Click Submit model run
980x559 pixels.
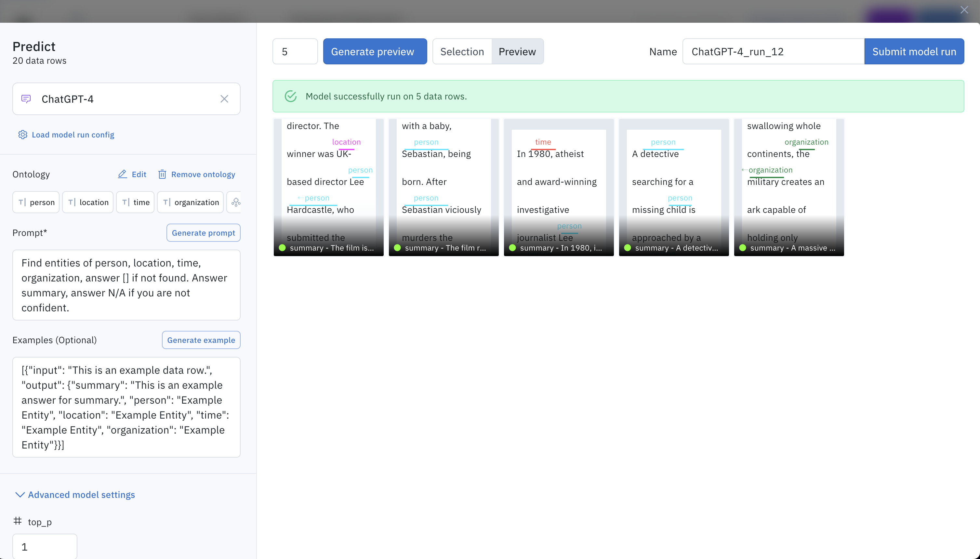coord(914,51)
